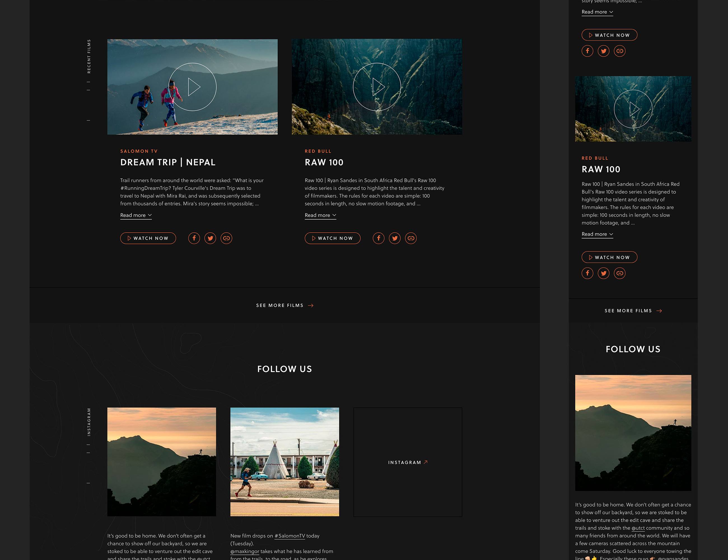728x560 pixels.
Task: Twitter icon at top of mobile panel
Action: (x=604, y=51)
